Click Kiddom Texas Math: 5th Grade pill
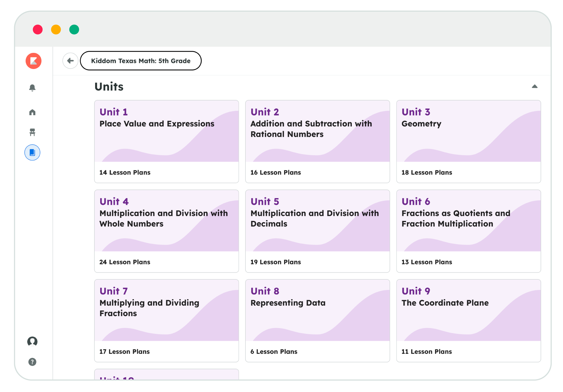The width and height of the screenshot is (563, 392). coord(141,61)
